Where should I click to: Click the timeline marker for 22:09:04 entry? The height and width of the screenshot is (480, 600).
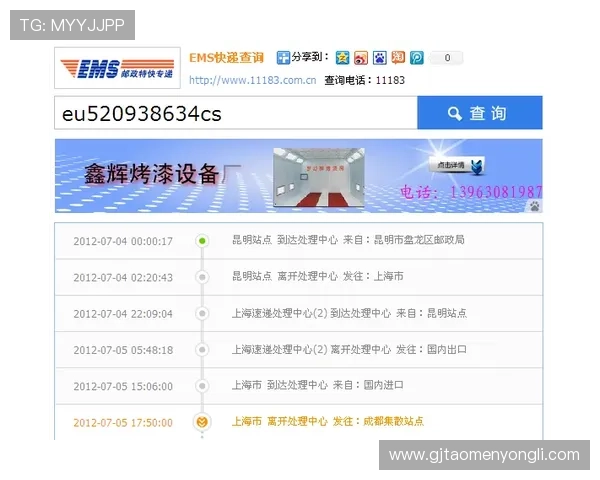point(202,313)
